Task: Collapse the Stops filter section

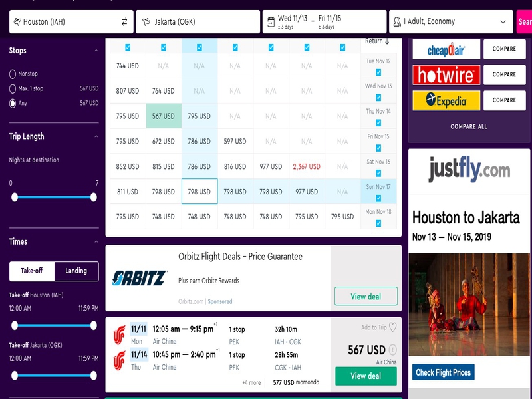Action: 96,51
